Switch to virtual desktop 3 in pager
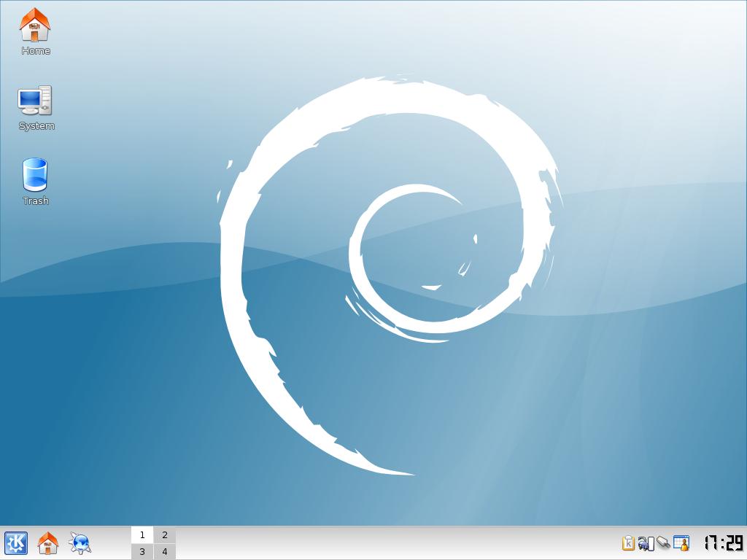This screenshot has height=560, width=747. point(142,552)
